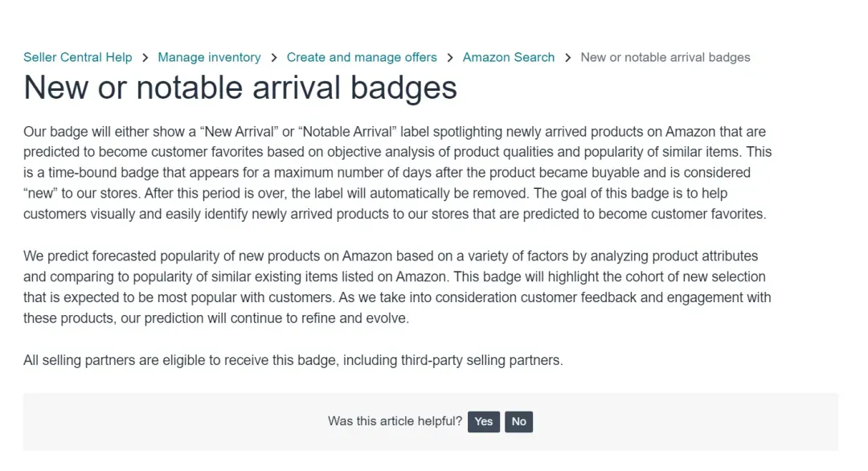Click the chevron after Amazon Search
The height and width of the screenshot is (471, 868).
567,57
